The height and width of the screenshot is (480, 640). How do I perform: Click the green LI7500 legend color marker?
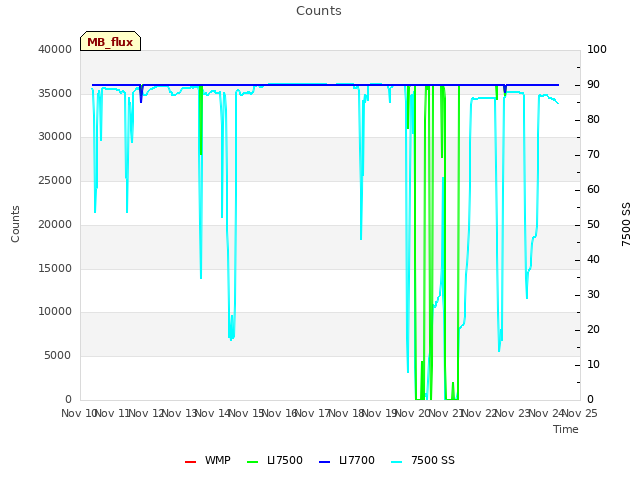coord(253,462)
